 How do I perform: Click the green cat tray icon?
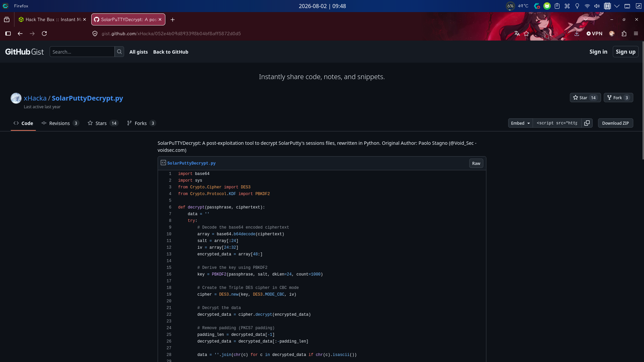pos(547,6)
